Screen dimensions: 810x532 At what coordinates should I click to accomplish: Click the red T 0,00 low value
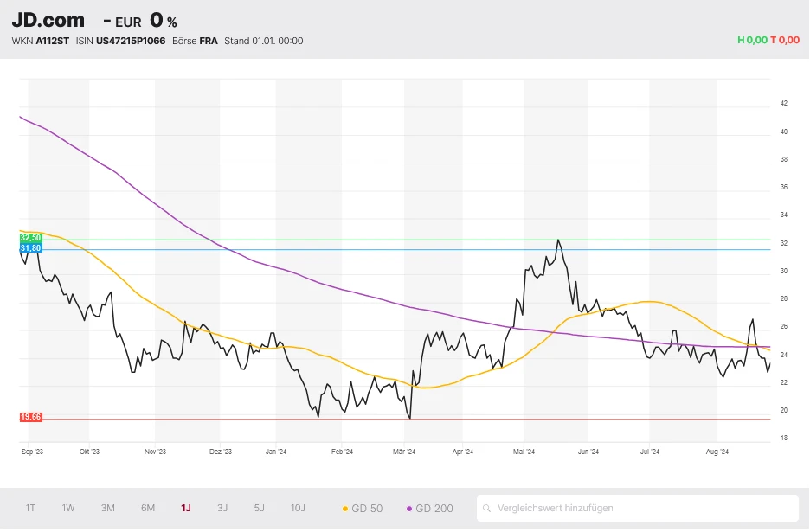(x=785, y=40)
